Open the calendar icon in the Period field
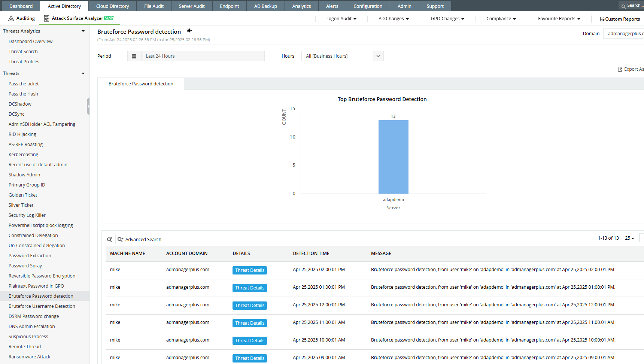Image resolution: width=644 pixels, height=364 pixels. point(134,56)
